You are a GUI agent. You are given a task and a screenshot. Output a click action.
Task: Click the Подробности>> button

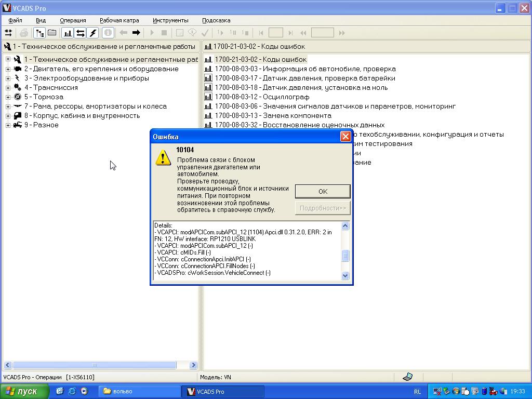[x=323, y=208]
